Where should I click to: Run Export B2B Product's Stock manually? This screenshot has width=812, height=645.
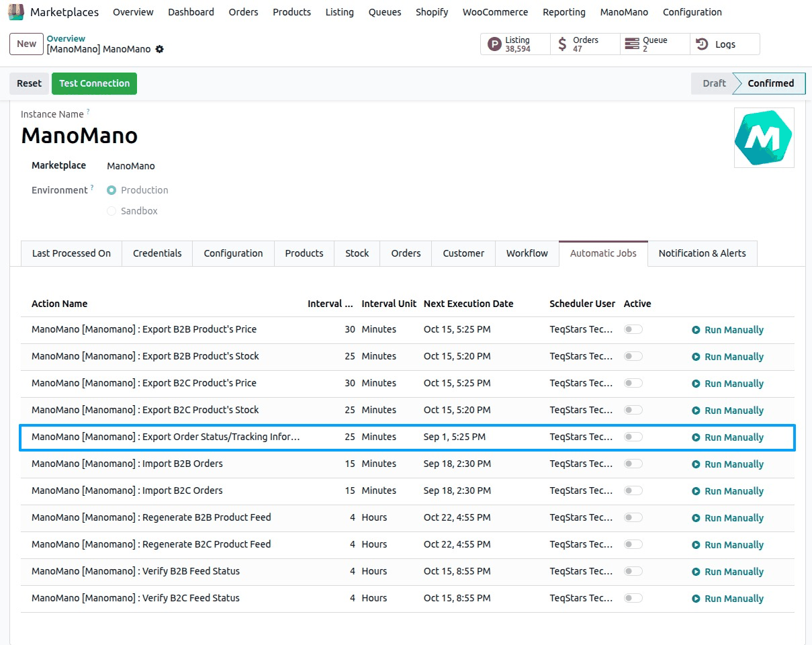point(728,357)
